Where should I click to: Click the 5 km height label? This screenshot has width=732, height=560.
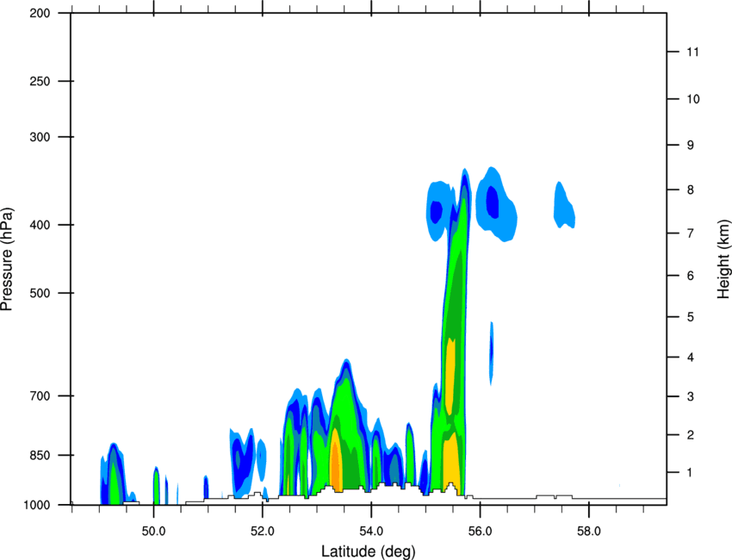pyautogui.click(x=691, y=317)
